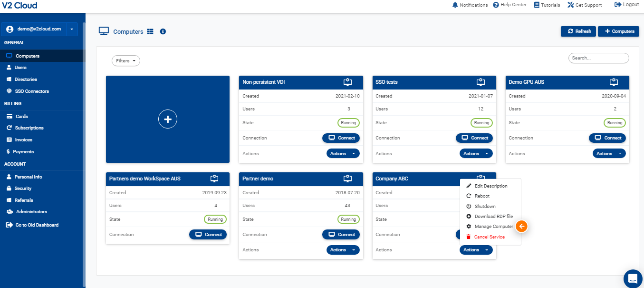Screen dimensions: 644x288
Task: Connect to Partners demo WorkSpace AUS
Action: click(x=208, y=235)
